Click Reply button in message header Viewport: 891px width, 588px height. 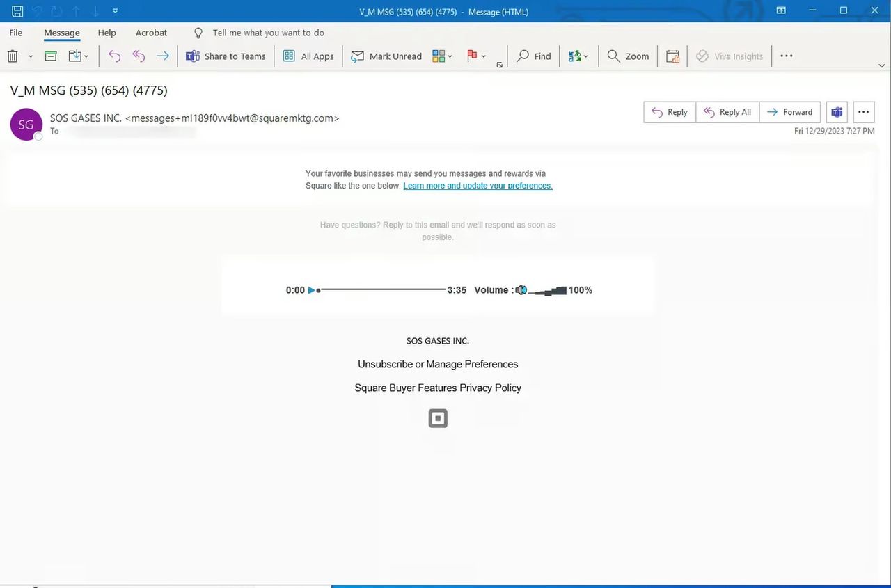click(670, 112)
